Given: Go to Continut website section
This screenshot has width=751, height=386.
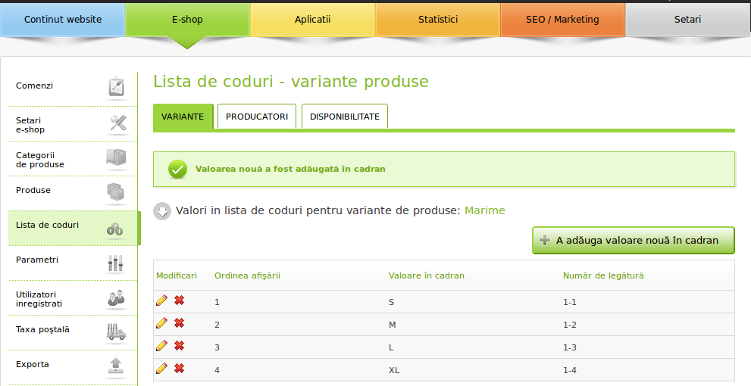Looking at the screenshot, I should point(63,20).
